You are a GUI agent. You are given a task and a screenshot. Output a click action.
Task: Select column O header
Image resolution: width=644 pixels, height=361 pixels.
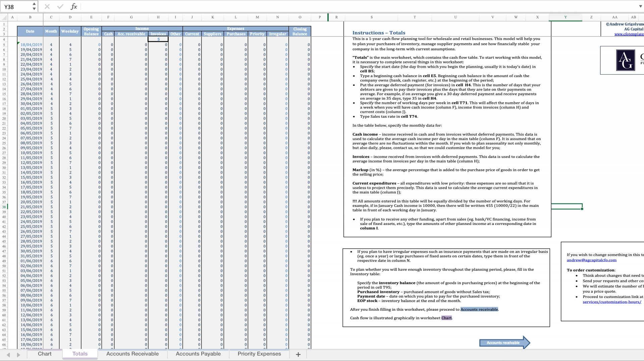[x=300, y=17]
